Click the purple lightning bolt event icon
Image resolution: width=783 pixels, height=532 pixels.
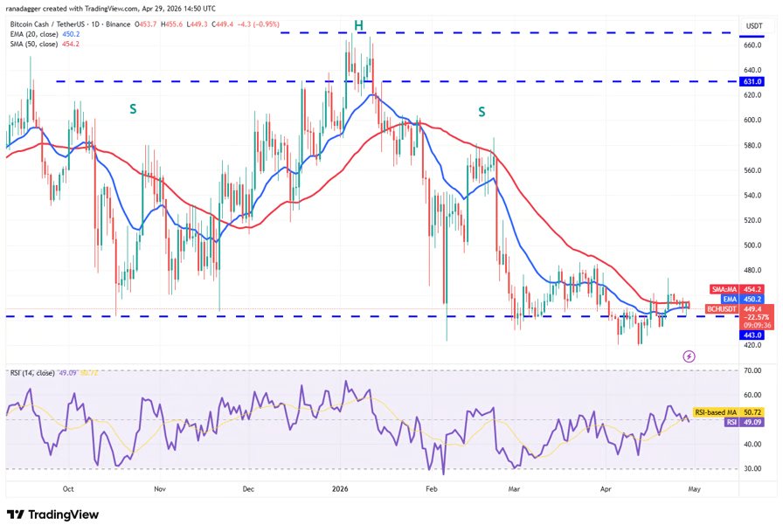pos(689,356)
